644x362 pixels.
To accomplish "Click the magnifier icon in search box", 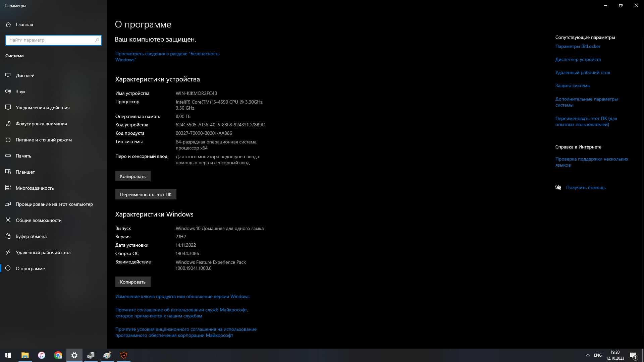I will (97, 40).
